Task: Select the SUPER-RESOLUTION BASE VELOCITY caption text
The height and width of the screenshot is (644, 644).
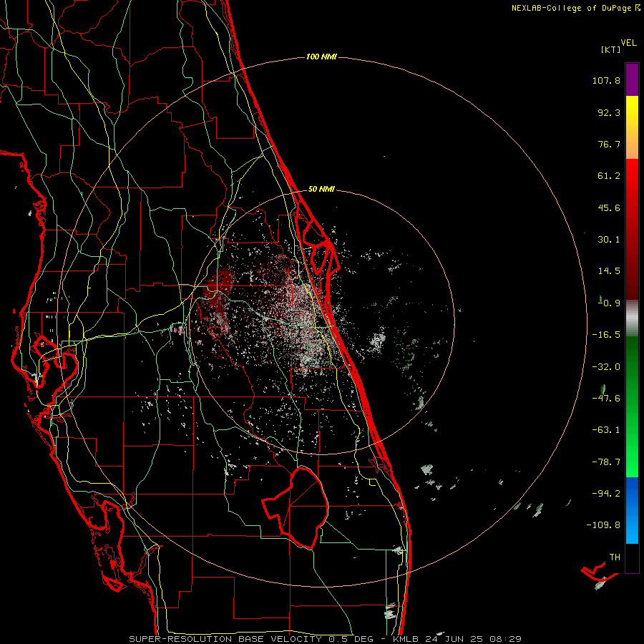Action: [x=225, y=639]
